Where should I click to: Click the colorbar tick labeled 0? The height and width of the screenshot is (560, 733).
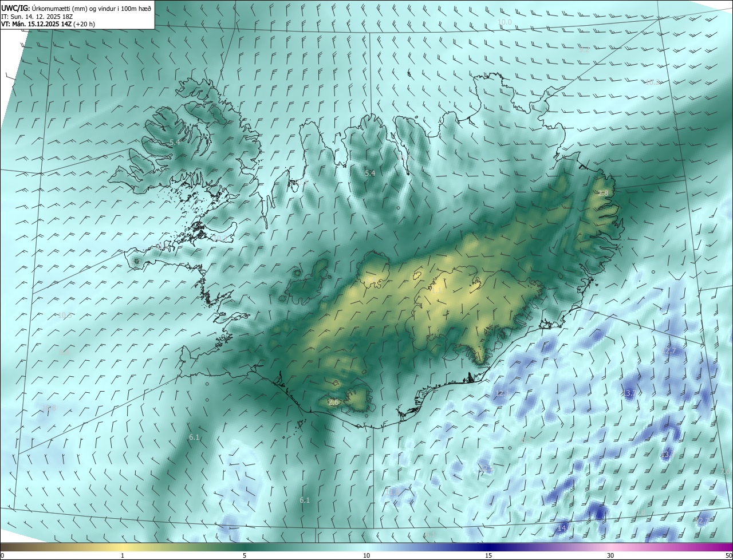coord(2,556)
